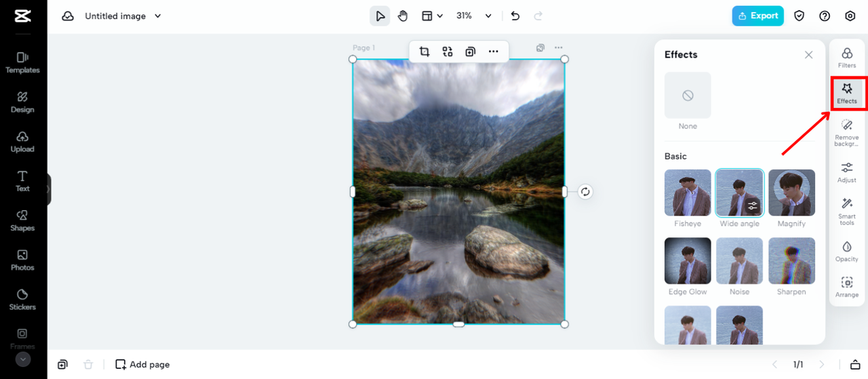
Task: Click the bottom-left duplicate page icon
Action: pyautogui.click(x=62, y=364)
